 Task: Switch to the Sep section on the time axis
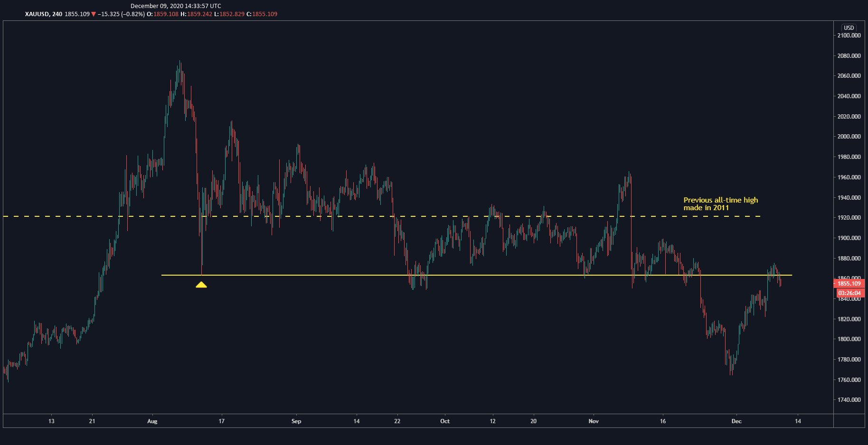[x=296, y=421]
